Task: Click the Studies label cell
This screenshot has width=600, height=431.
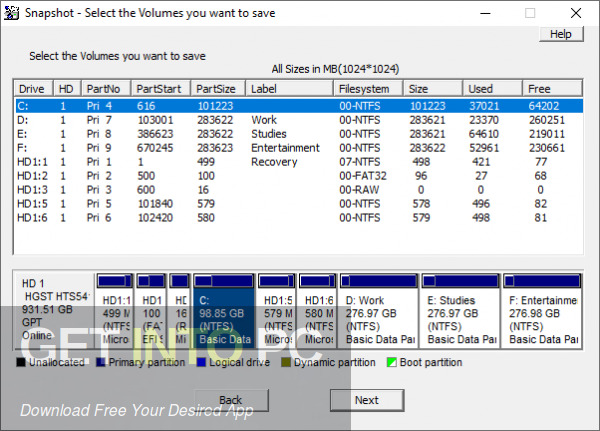Action: tap(269, 134)
